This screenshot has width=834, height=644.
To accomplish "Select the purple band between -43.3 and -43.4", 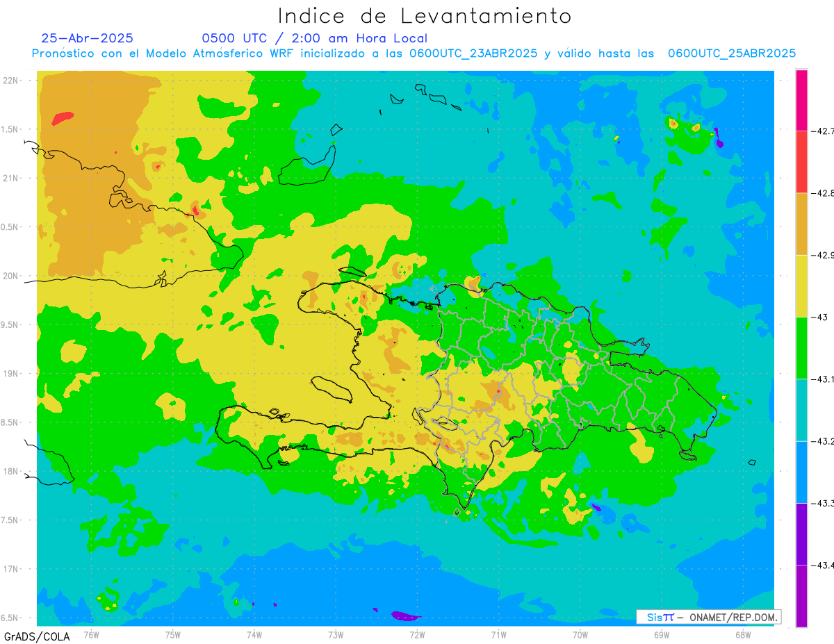I will tap(801, 534).
